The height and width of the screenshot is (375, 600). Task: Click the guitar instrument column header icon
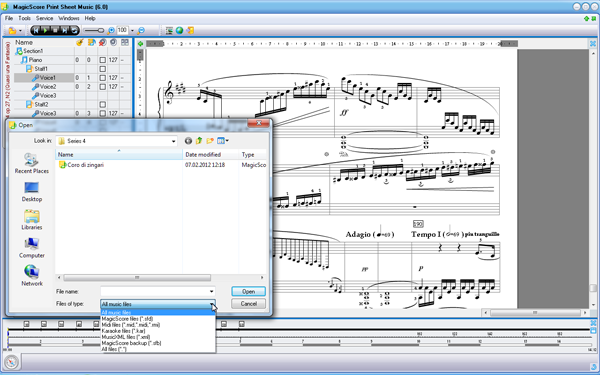[x=80, y=42]
